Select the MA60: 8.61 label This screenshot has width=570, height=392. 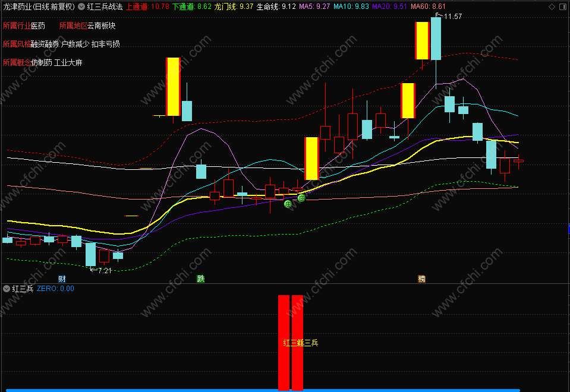coord(428,7)
